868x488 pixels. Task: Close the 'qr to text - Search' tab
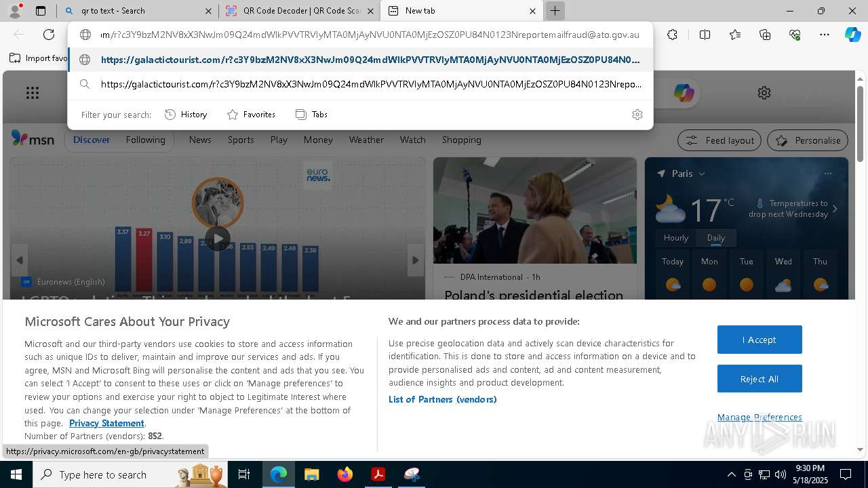(208, 11)
